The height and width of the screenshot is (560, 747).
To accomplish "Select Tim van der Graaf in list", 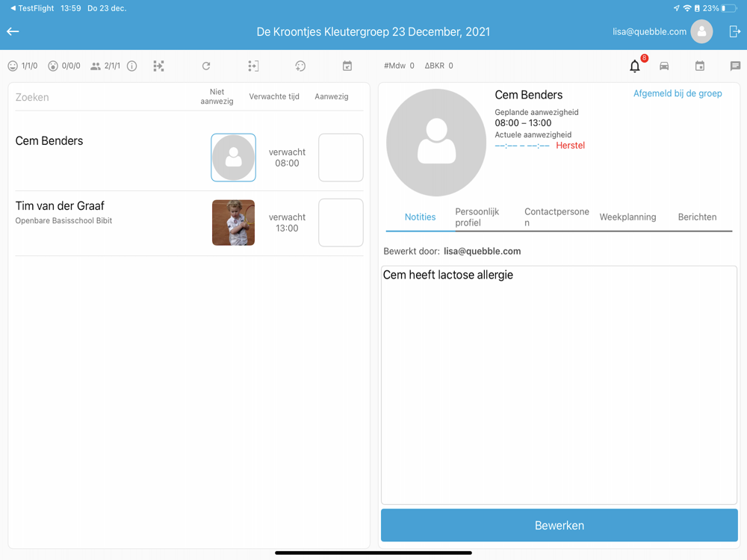I will point(60,206).
